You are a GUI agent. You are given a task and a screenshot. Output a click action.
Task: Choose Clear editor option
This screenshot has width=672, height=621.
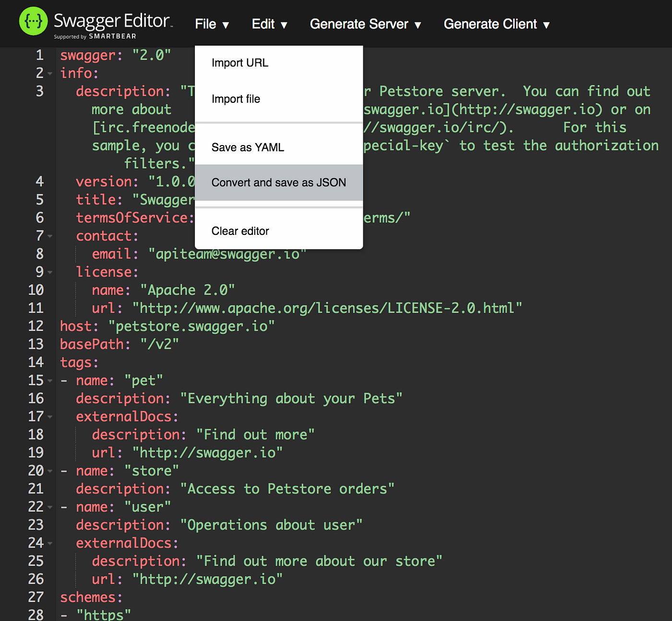point(279,231)
